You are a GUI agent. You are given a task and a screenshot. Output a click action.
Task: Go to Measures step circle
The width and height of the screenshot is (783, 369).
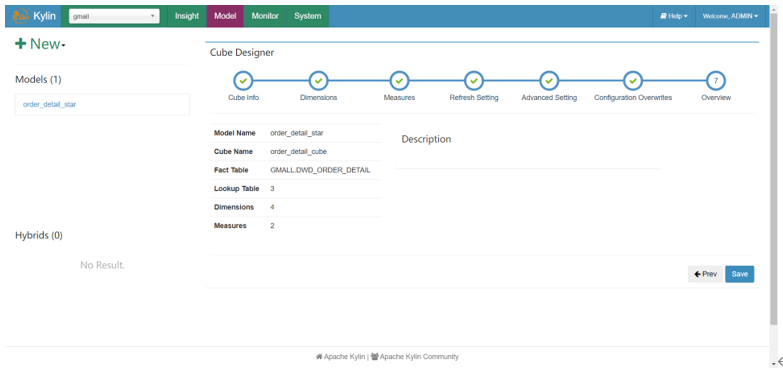(x=399, y=80)
